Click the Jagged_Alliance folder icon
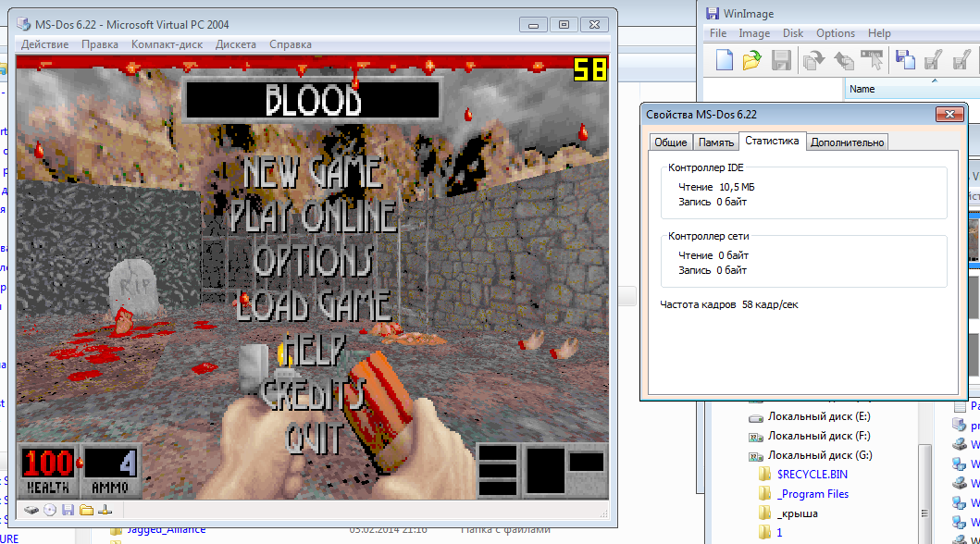This screenshot has width=980, height=544. coord(116,531)
